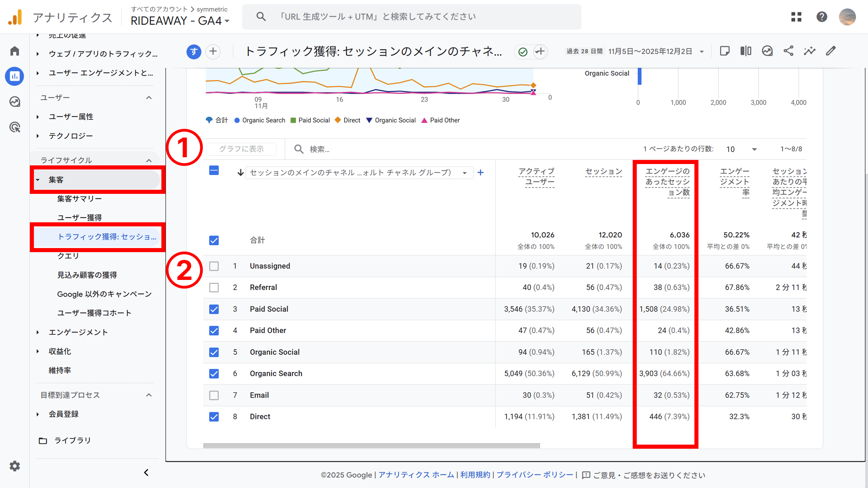The height and width of the screenshot is (488, 868).
Task: Click the グラフに表示 button
Action: click(241, 149)
